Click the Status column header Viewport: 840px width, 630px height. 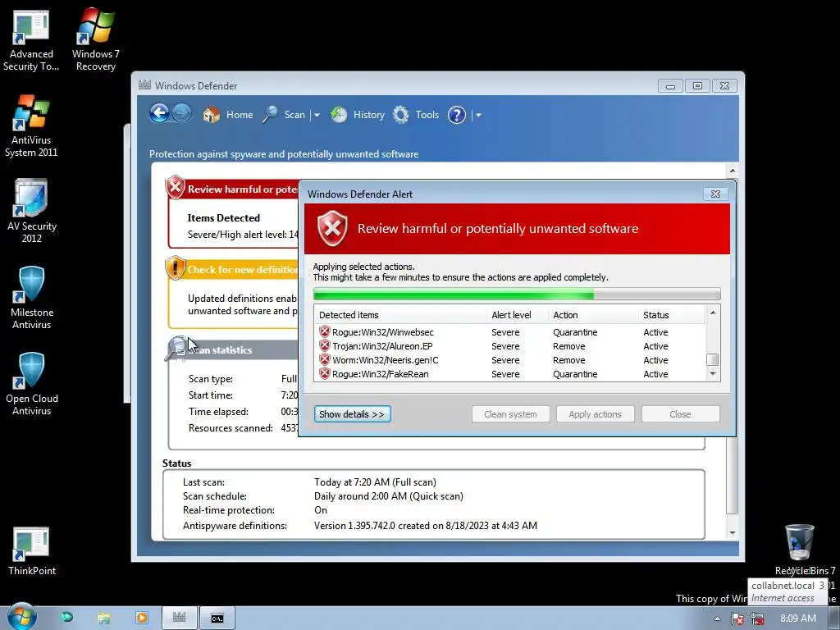(x=672, y=315)
